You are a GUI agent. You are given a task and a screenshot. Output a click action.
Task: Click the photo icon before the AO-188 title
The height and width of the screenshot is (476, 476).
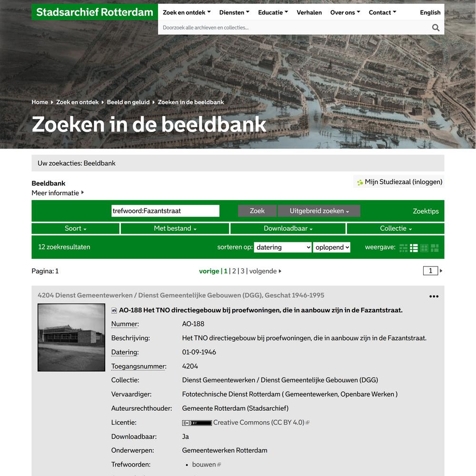click(114, 310)
